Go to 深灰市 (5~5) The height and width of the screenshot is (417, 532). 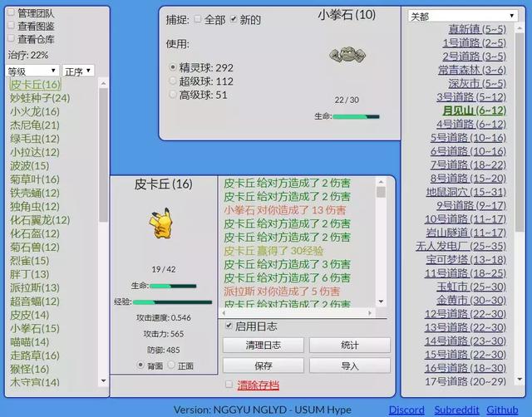click(x=477, y=83)
